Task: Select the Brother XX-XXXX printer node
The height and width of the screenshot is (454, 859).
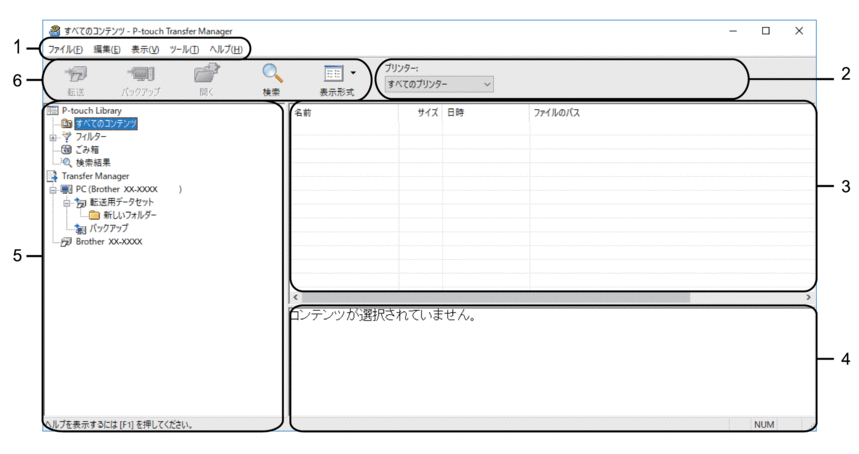Action: tap(109, 242)
